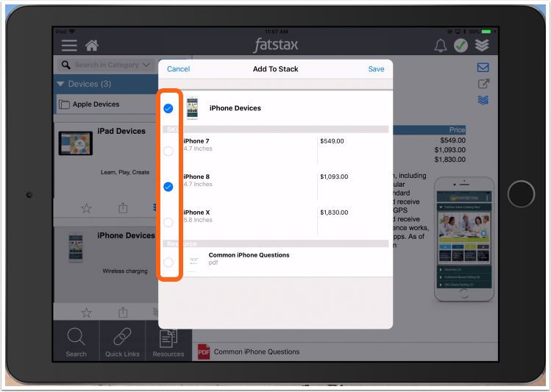Switch to the Search tab
The width and height of the screenshot is (551, 392).
[x=77, y=342]
